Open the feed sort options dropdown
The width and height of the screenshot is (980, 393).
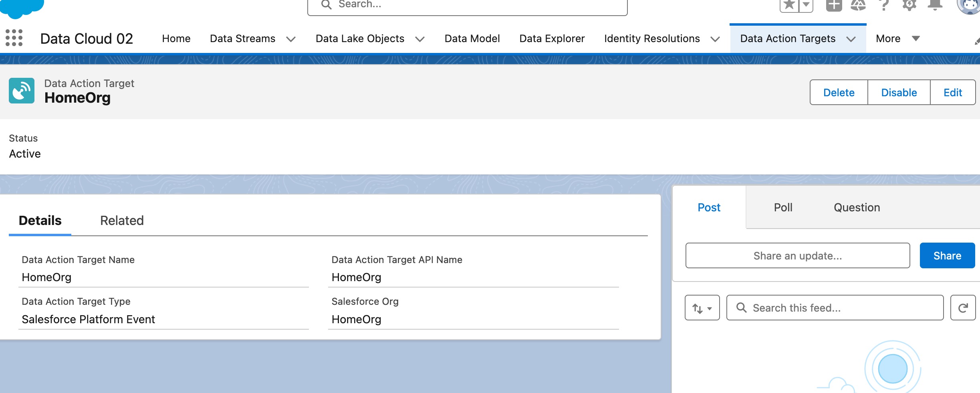coord(702,308)
